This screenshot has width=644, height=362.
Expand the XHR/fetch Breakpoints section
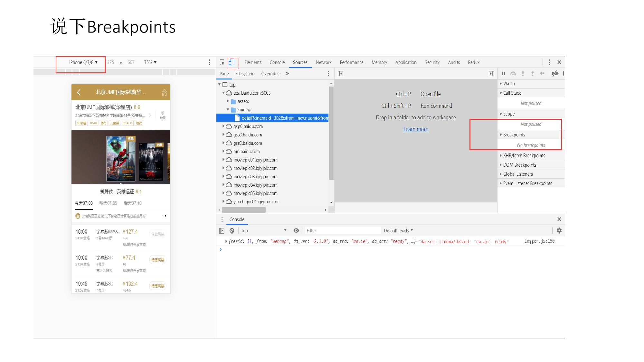click(x=524, y=156)
